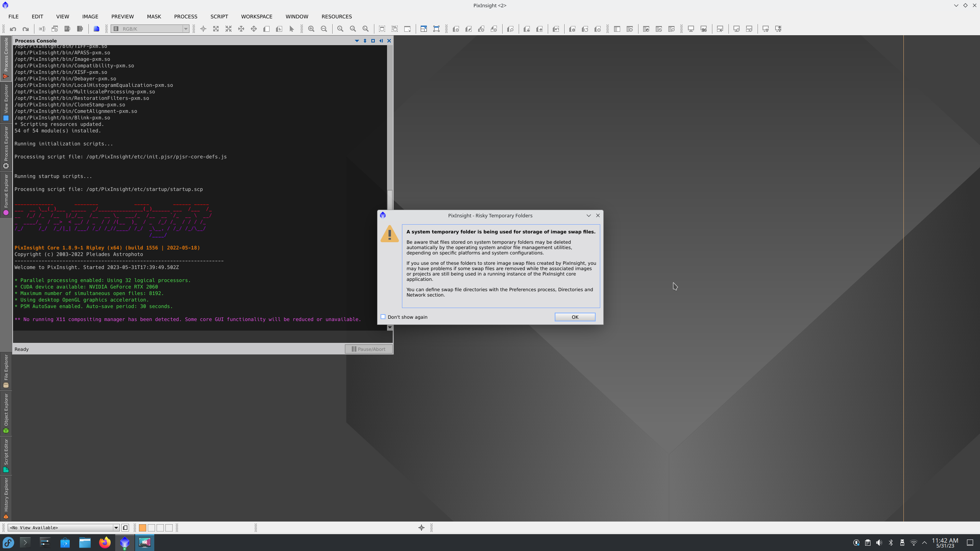Click the Undo arrow in the toolbar
Screen dimensions: 980x551
point(13,29)
